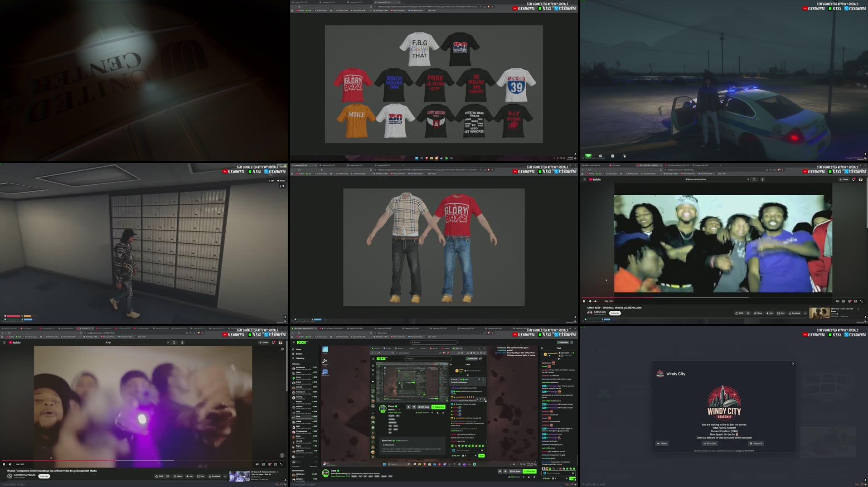Toggle the follow heart on Gara's Kick channel

click(x=505, y=471)
